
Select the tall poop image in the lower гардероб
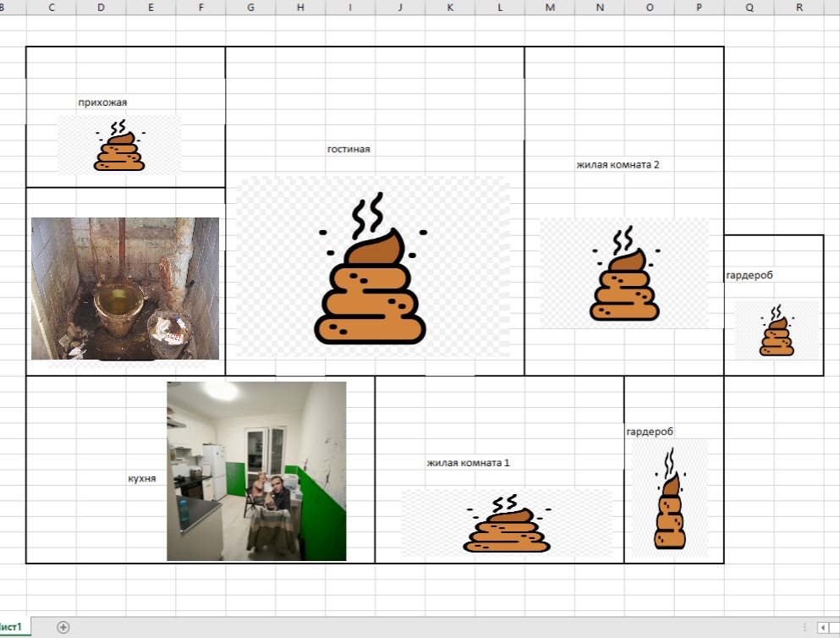pos(669,499)
